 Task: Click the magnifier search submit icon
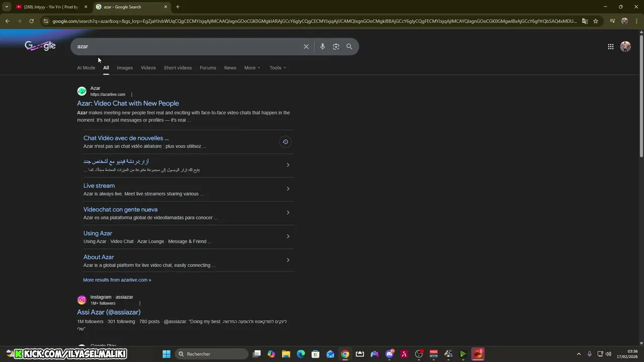click(x=349, y=46)
